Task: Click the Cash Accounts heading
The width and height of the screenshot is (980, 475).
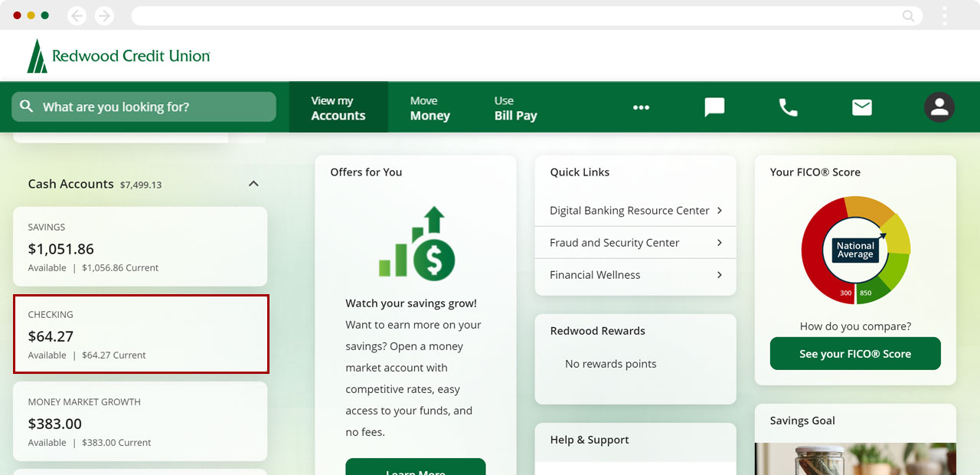Action: pos(70,184)
